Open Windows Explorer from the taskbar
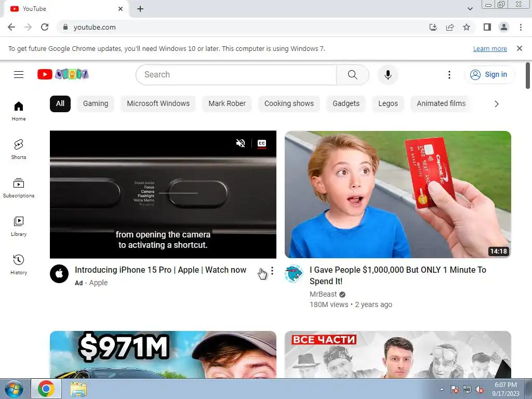 [x=78, y=389]
